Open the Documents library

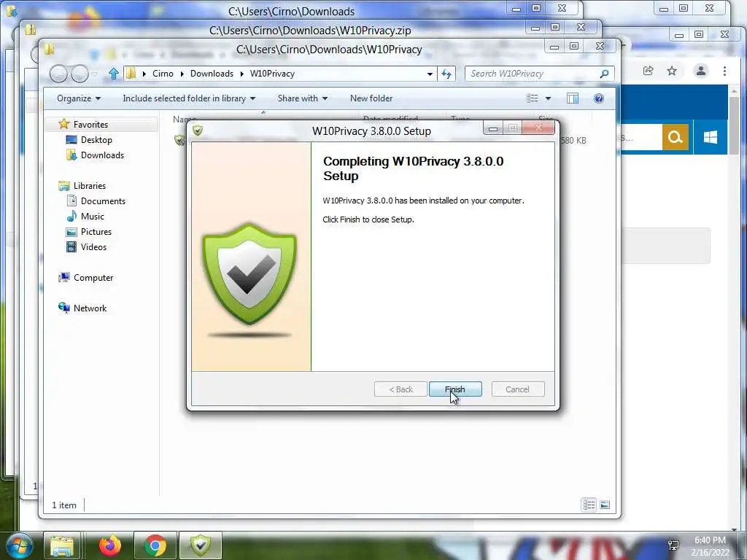click(x=103, y=201)
